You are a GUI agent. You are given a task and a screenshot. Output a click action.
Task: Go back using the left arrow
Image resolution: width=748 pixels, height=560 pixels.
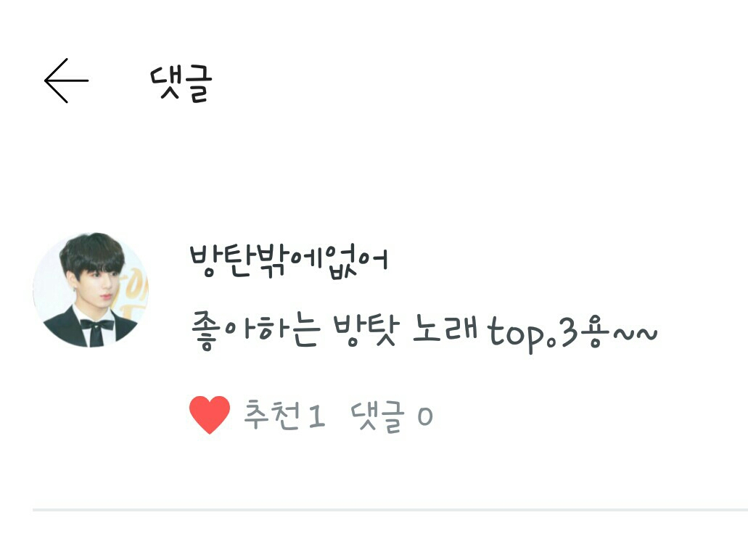tap(66, 81)
